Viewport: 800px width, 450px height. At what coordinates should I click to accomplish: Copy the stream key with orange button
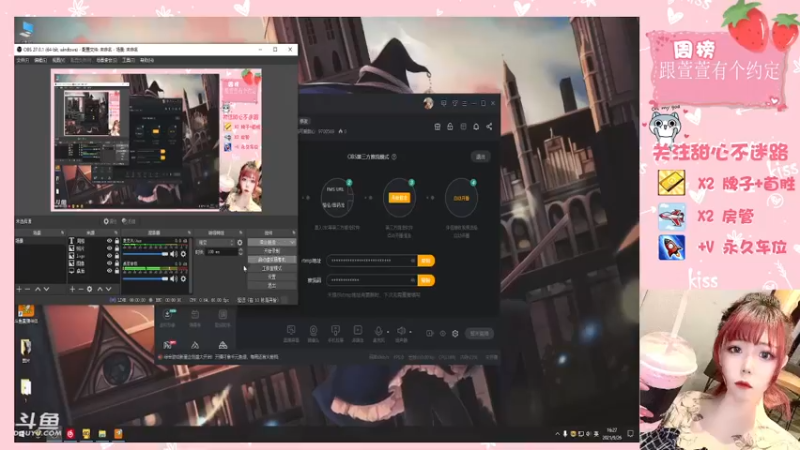426,280
